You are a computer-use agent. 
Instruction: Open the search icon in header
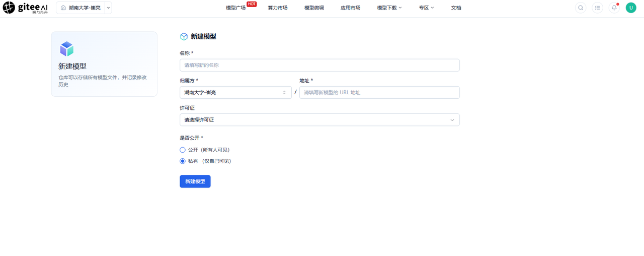[x=581, y=8]
